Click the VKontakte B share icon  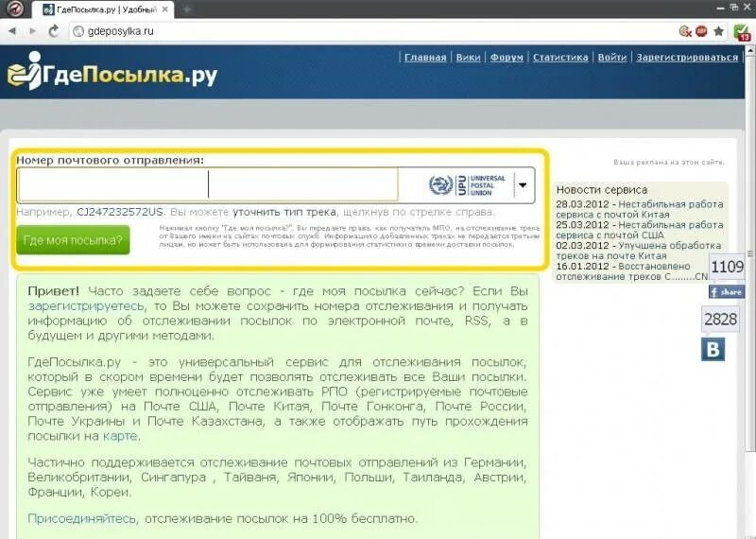713,349
